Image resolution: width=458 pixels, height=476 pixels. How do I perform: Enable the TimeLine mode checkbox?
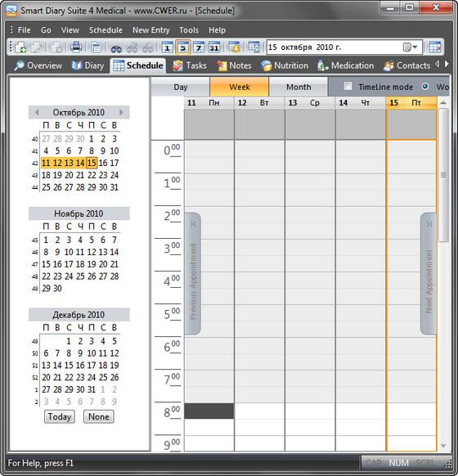pos(348,86)
